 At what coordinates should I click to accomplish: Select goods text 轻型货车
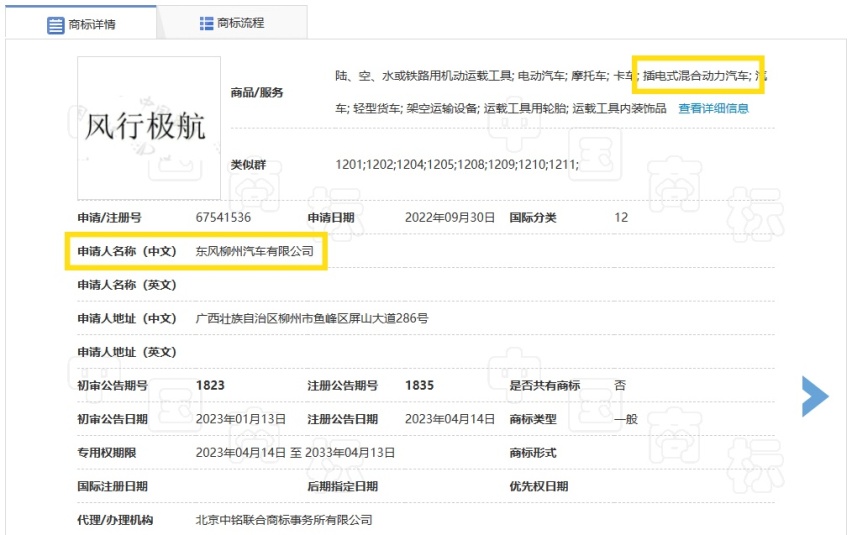(x=377, y=108)
